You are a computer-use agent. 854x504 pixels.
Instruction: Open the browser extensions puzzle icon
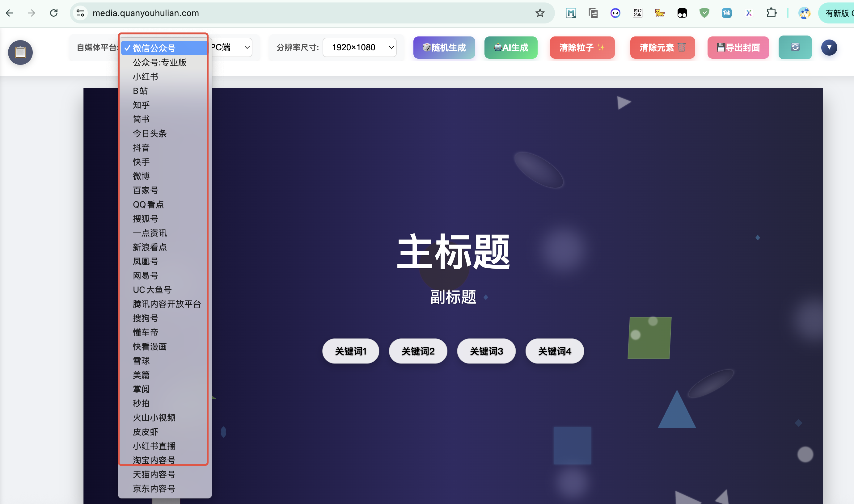[x=771, y=13]
